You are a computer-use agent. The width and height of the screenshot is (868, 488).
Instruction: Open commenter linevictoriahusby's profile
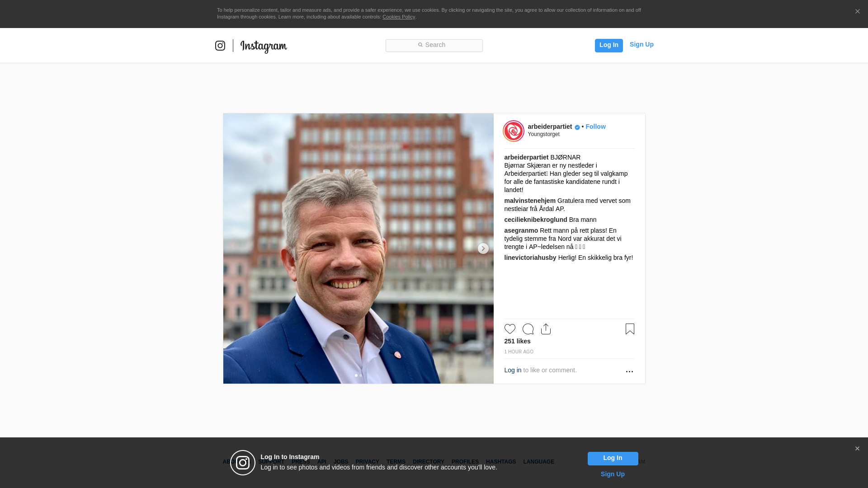click(x=530, y=258)
